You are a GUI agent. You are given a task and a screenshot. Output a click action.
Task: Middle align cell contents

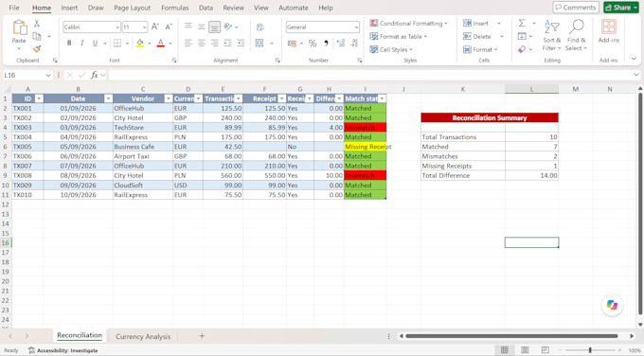(x=201, y=27)
